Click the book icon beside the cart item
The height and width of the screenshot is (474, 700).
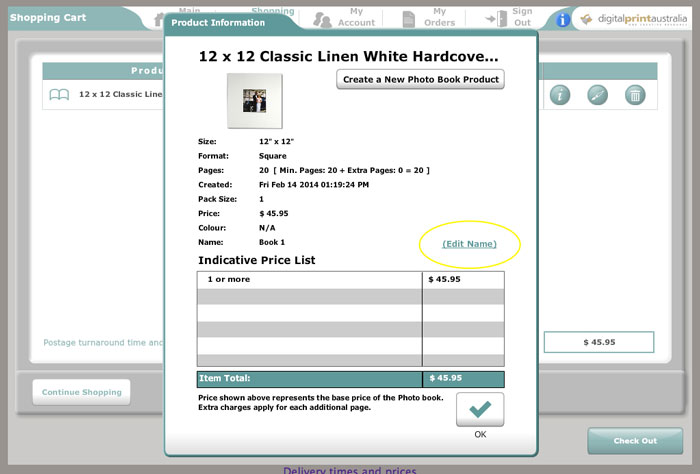click(x=60, y=95)
